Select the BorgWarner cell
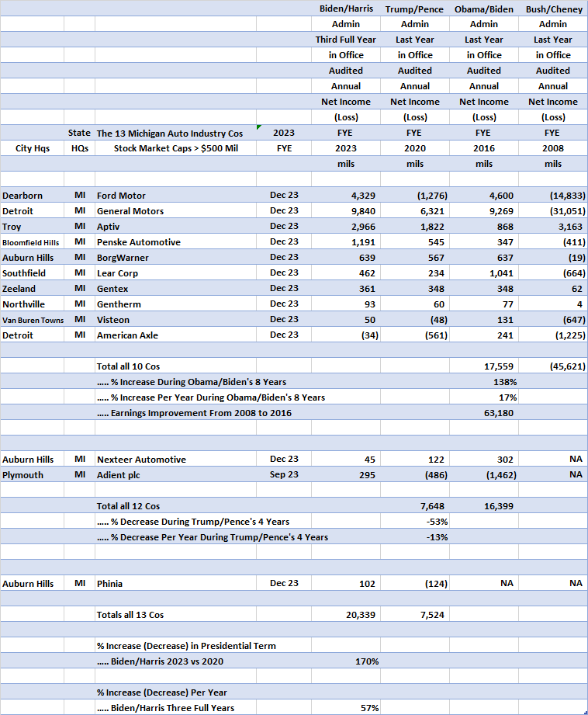588x715 pixels. (175, 257)
